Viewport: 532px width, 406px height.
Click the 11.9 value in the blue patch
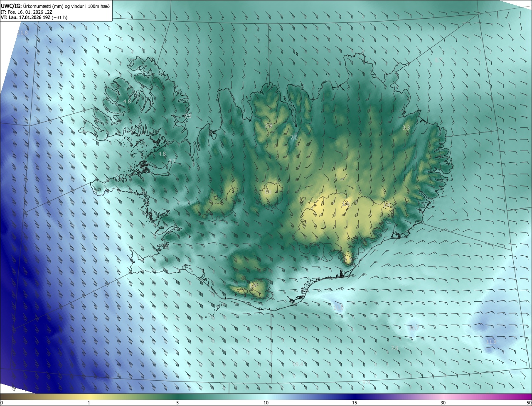click(x=491, y=342)
